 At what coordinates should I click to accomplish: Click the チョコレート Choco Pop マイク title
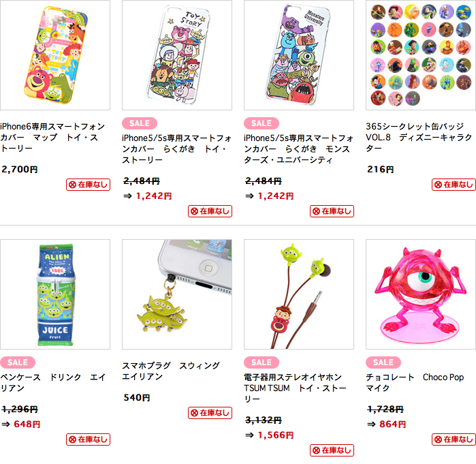click(415, 383)
